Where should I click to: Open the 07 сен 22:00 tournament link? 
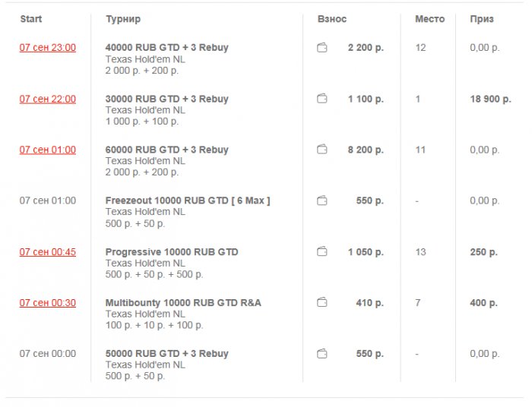coord(48,99)
